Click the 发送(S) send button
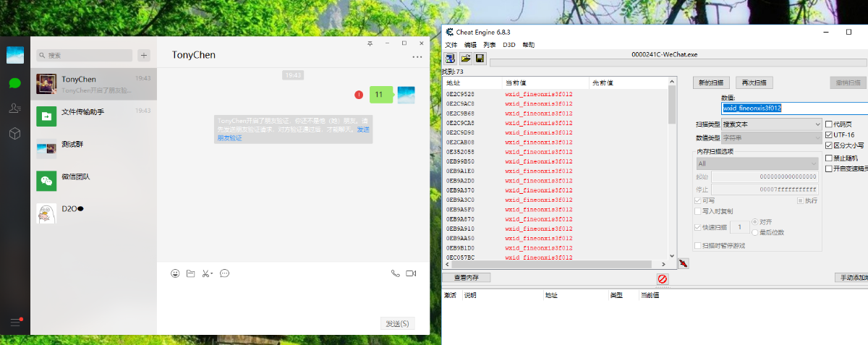 point(398,323)
